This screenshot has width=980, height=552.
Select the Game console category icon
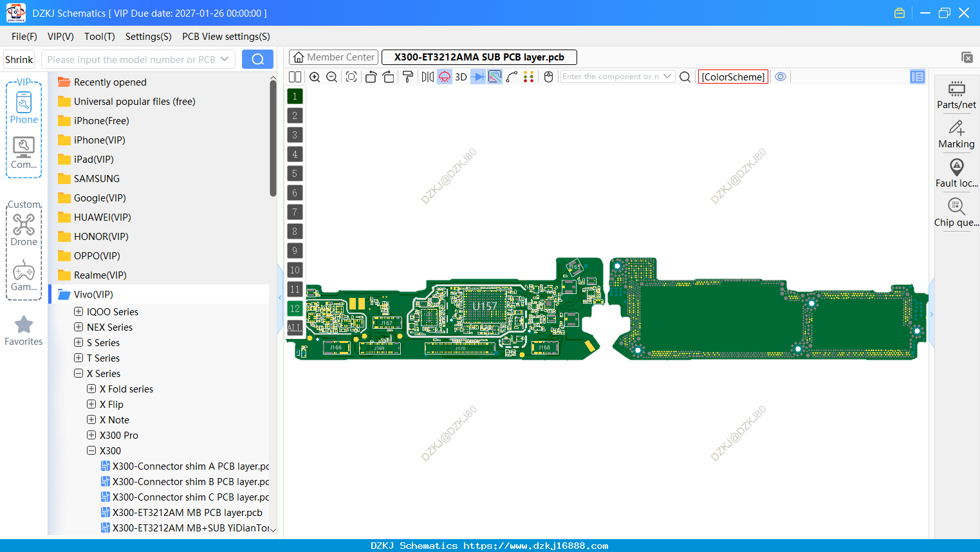coord(24,275)
